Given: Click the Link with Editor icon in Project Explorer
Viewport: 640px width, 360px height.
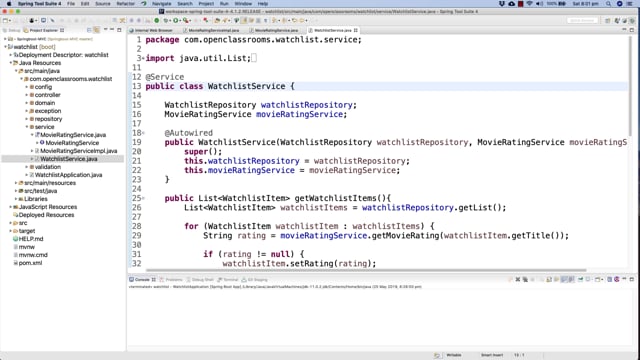Looking at the screenshot, I should [97, 30].
